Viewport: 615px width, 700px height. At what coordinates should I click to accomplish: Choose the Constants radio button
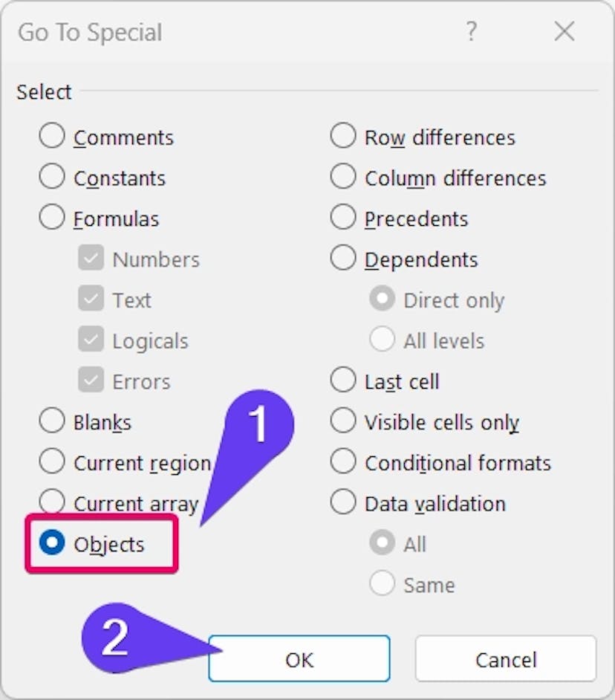click(x=52, y=178)
